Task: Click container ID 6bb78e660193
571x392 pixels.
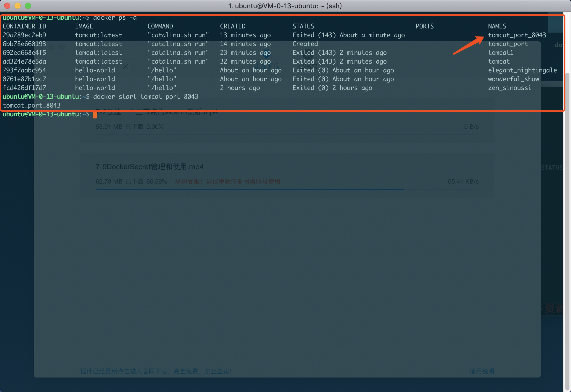Action: 24,44
